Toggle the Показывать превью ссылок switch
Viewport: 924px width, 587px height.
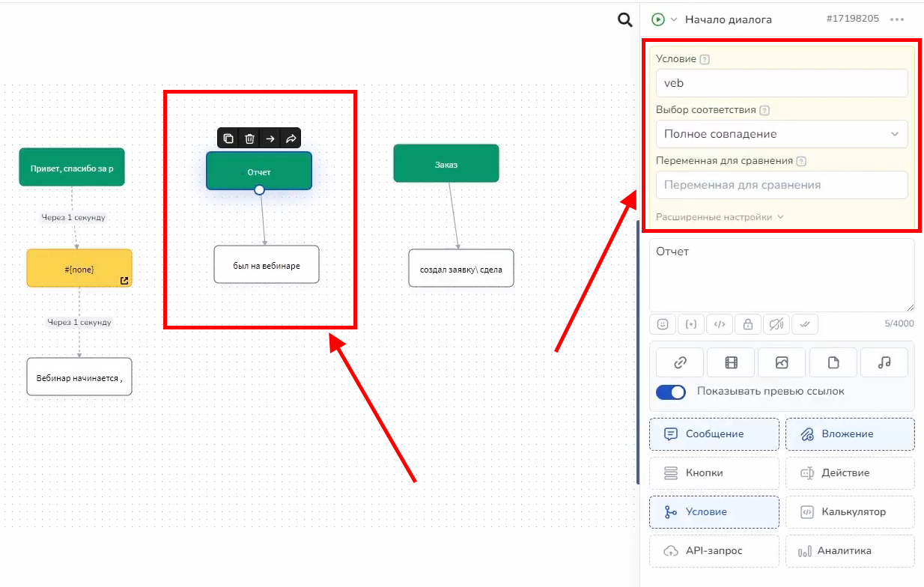tap(670, 392)
